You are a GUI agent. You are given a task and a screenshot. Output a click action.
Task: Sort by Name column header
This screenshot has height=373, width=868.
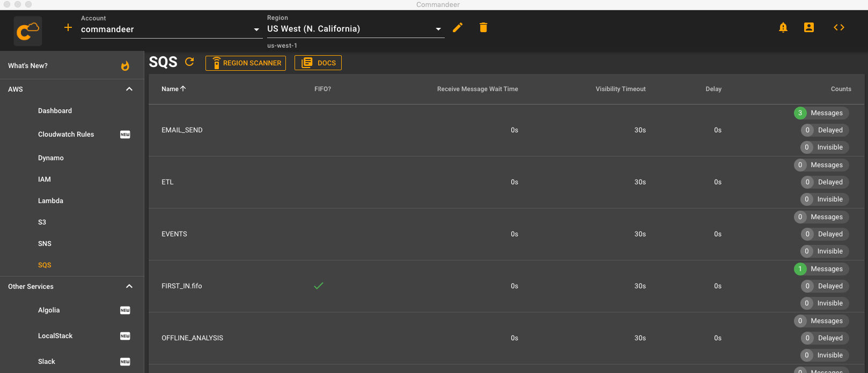(170, 89)
